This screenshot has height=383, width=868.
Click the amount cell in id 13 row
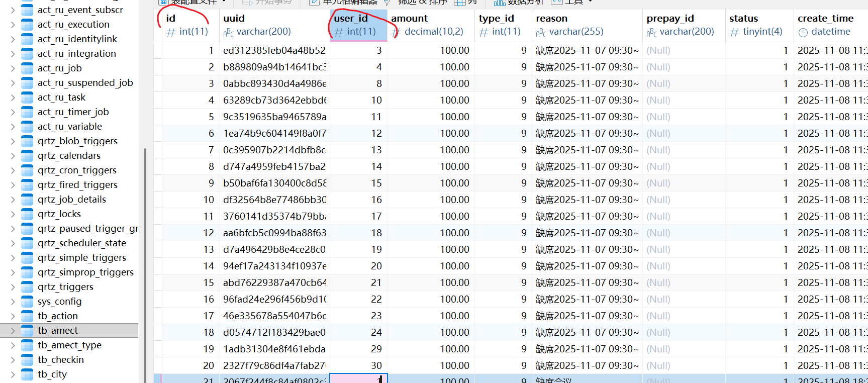[431, 250]
